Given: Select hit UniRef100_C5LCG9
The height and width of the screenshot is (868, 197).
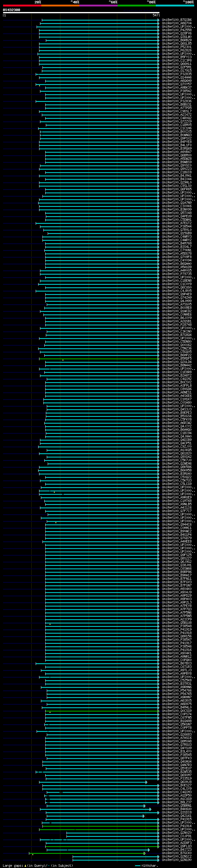Looking at the screenshot, I should [x=177, y=484].
